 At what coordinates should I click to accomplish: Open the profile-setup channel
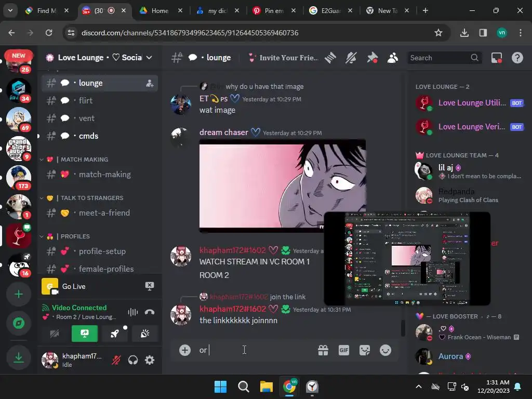point(100,251)
